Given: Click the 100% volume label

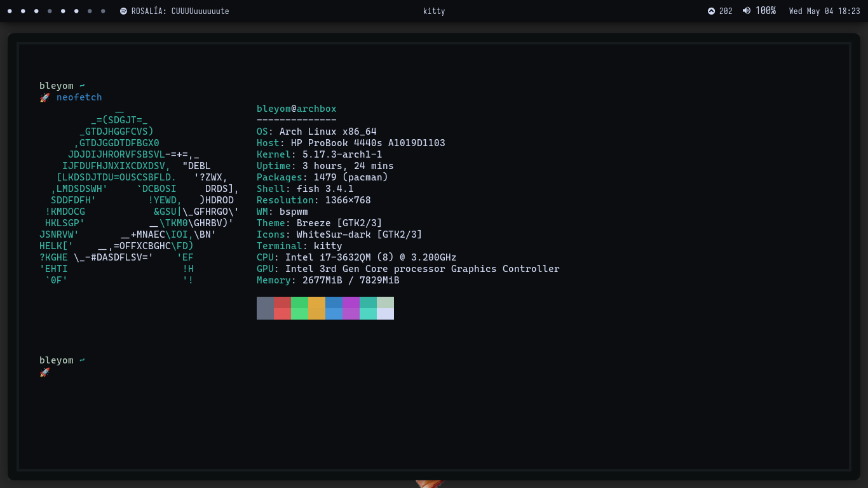Looking at the screenshot, I should [766, 11].
